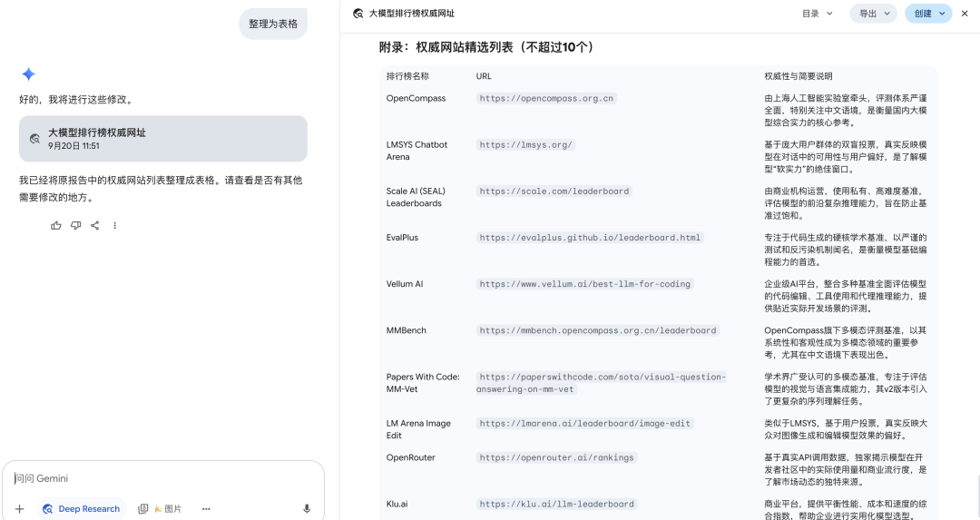980x520 pixels.
Task: Select the Vellum AI name cell
Action: [x=405, y=284]
